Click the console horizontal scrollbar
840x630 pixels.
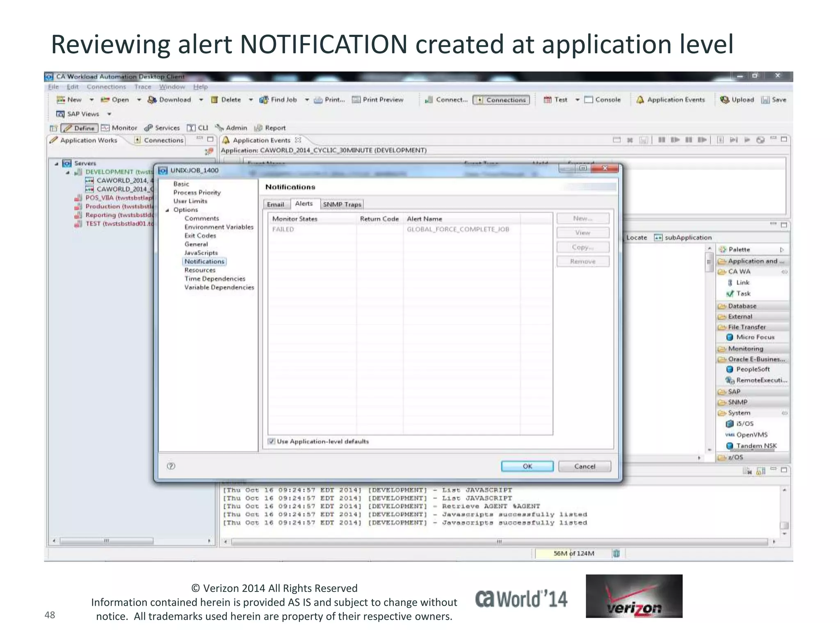pyautogui.click(x=499, y=542)
